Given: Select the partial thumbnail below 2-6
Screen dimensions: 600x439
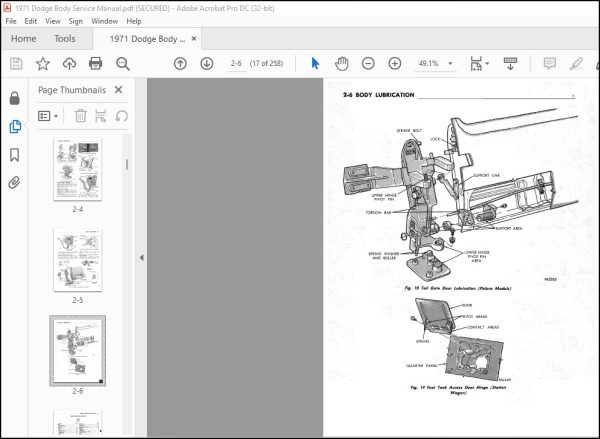Looking at the screenshot, I should [x=78, y=423].
